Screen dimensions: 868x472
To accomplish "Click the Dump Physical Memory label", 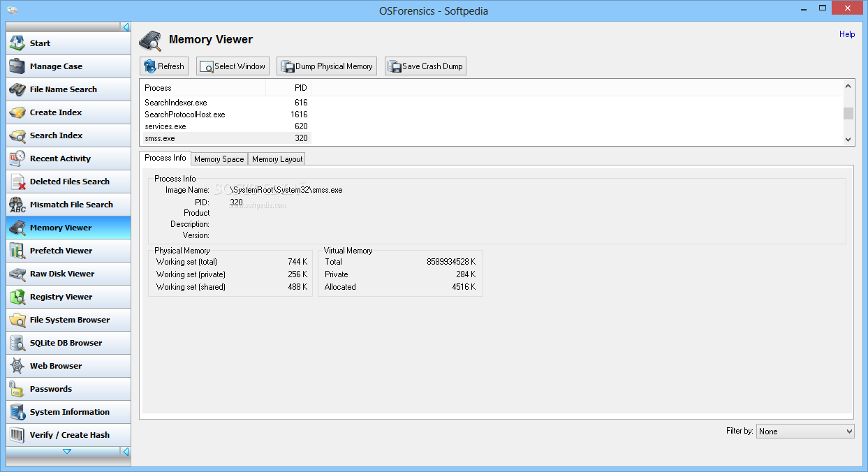I will 334,66.
